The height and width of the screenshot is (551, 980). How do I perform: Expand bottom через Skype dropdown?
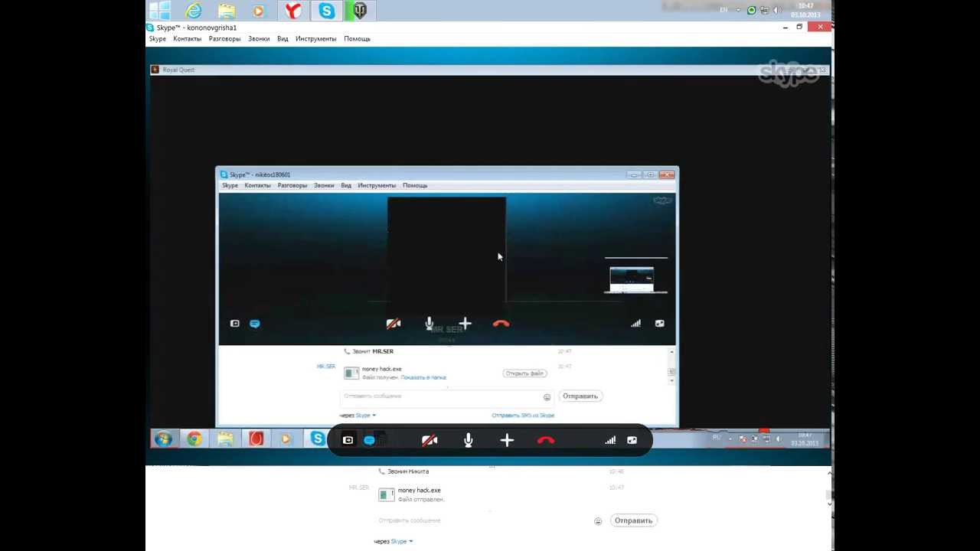(394, 541)
